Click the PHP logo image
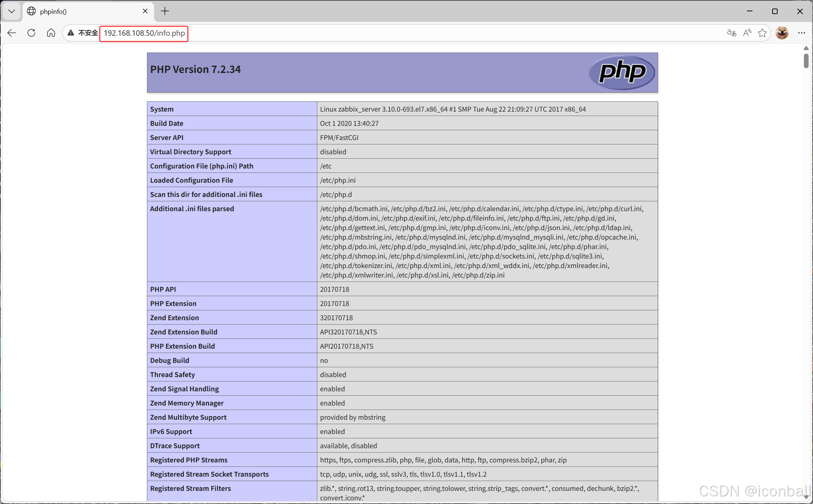813x504 pixels. coord(622,72)
